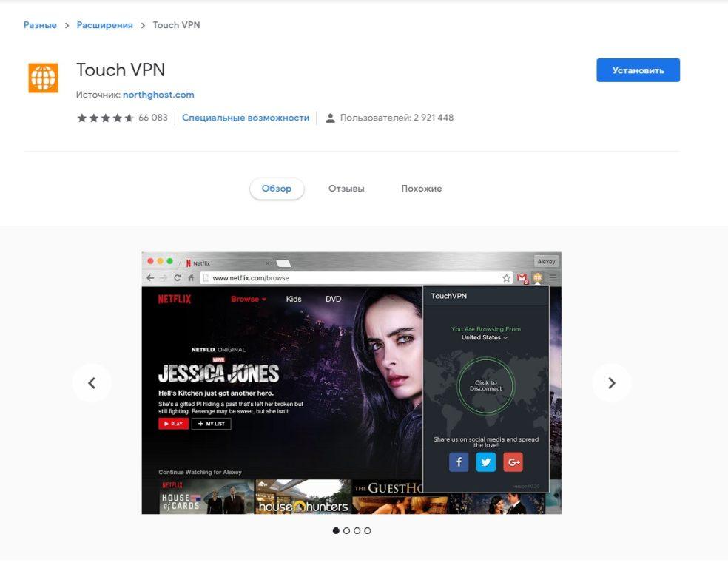
Task: Click the home icon in screenshot browser
Action: [x=191, y=278]
